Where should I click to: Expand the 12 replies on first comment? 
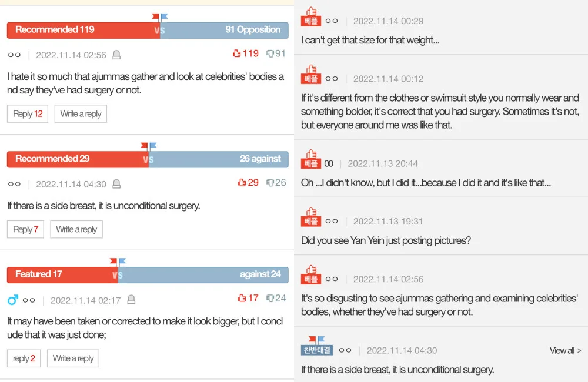click(x=28, y=114)
